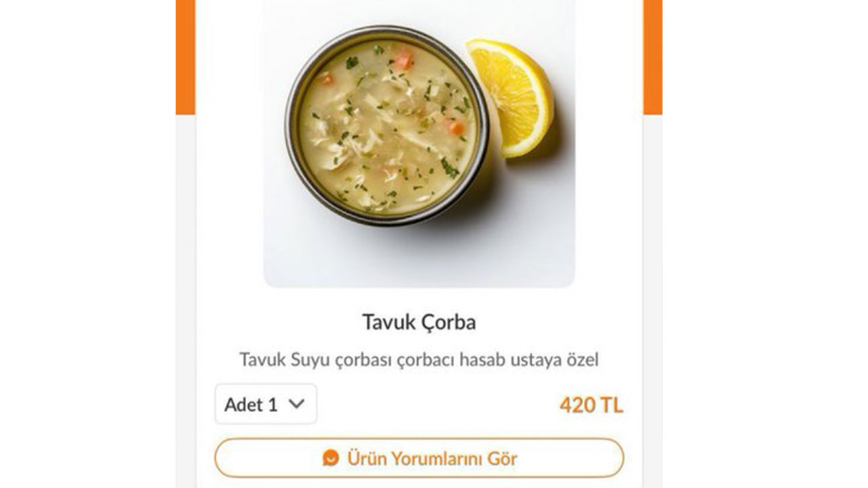
Task: Click "hasab ustaya özel" in the description
Action: click(x=529, y=360)
